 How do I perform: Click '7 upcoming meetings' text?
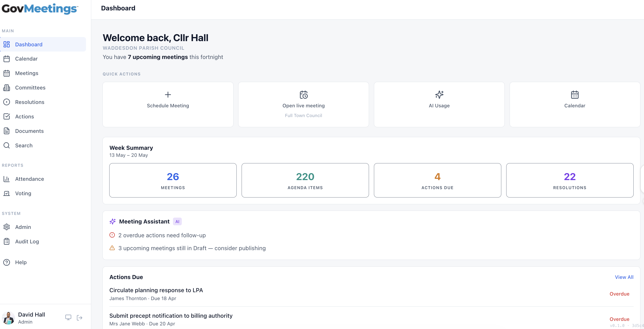(x=158, y=57)
